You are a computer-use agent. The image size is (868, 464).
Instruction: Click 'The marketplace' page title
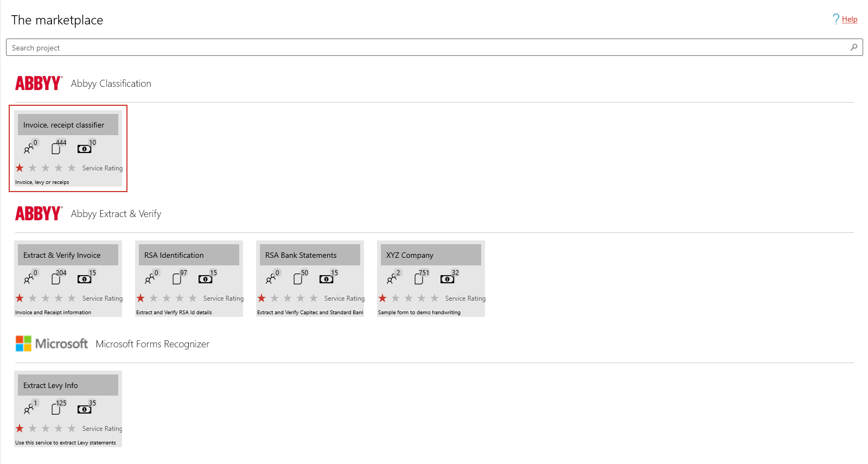pyautogui.click(x=57, y=20)
